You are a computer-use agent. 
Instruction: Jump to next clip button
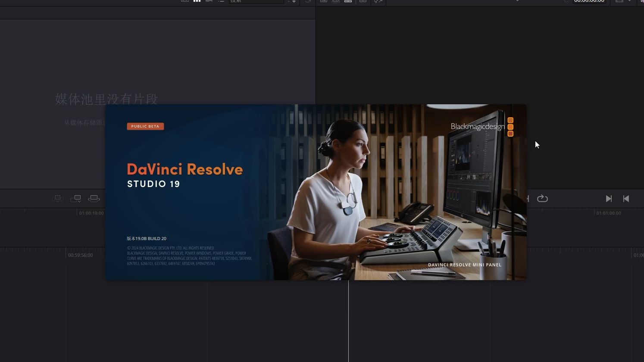pos(609,199)
